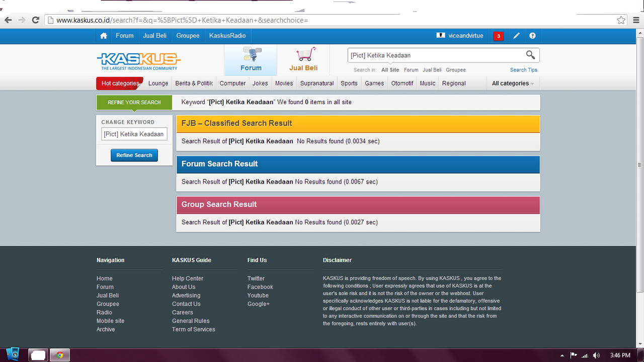Open the Sports category
This screenshot has width=644, height=362.
349,83
